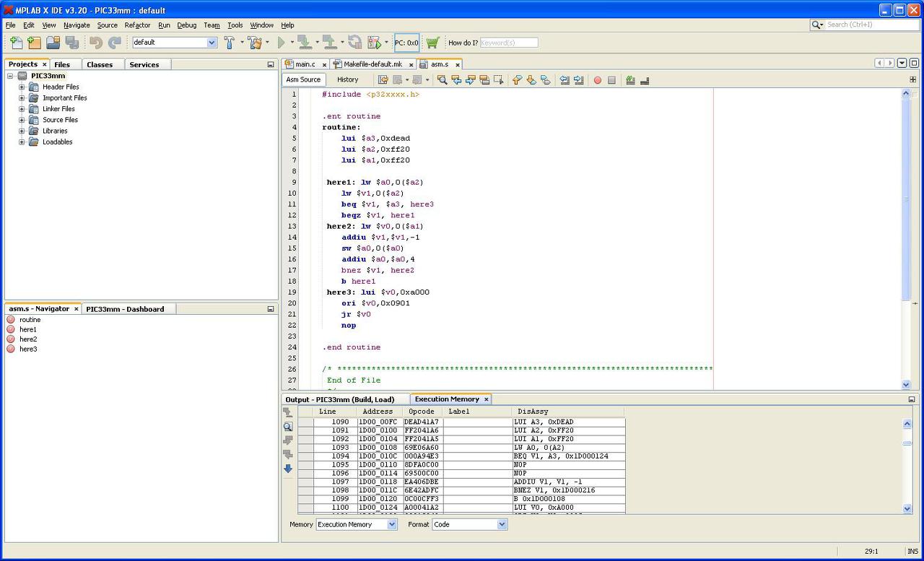This screenshot has width=924, height=561.
Task: Switch to the main.c editor tab
Action: (305, 64)
